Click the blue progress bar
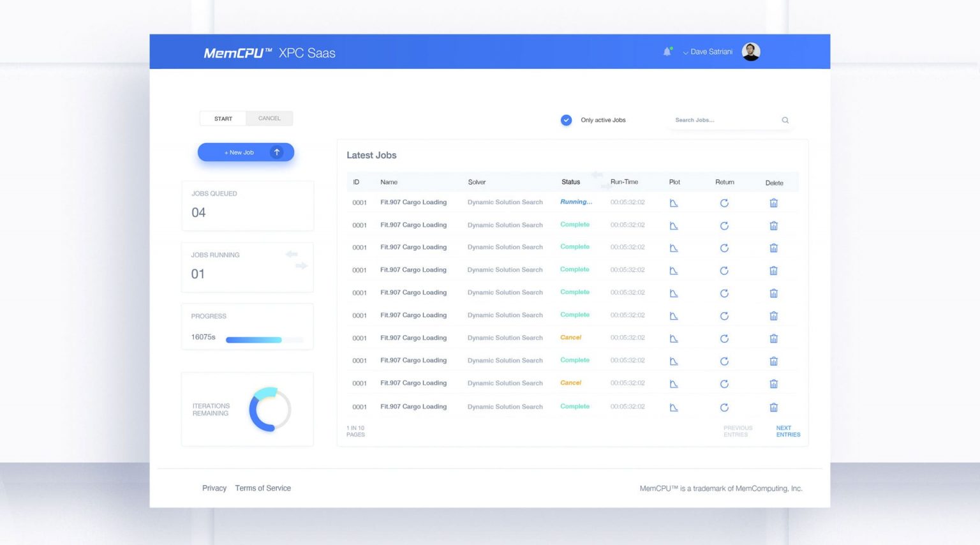Image resolution: width=980 pixels, height=545 pixels. click(254, 340)
